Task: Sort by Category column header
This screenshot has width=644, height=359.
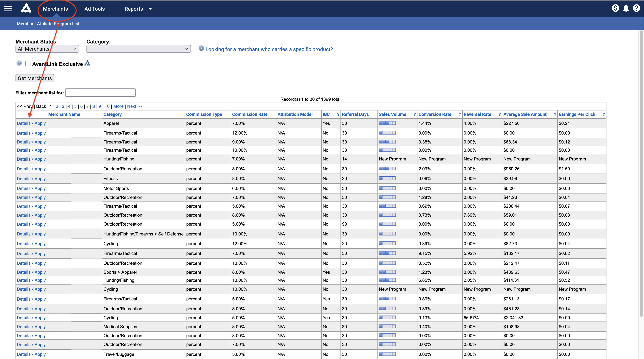Action: (112, 114)
